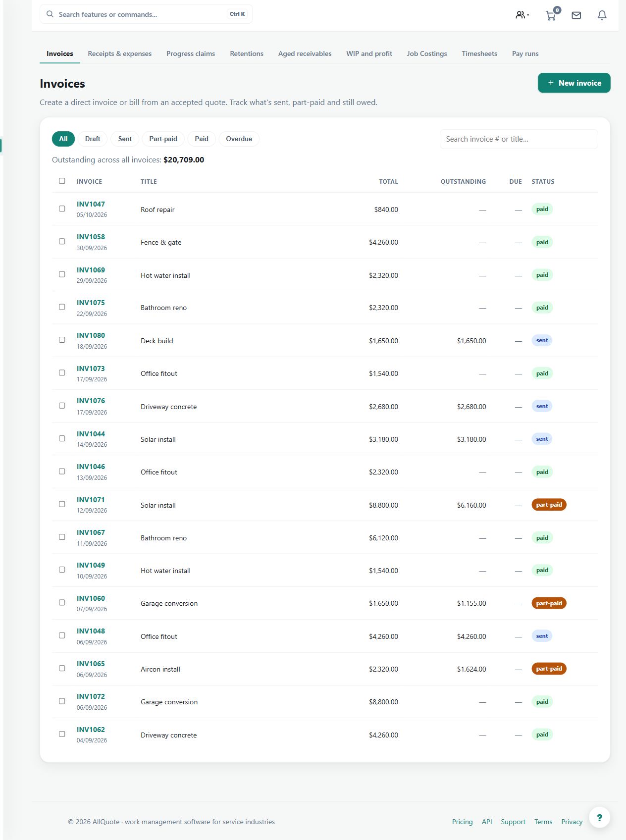The image size is (626, 840).
Task: Filter invoices by All
Action: pos(63,139)
